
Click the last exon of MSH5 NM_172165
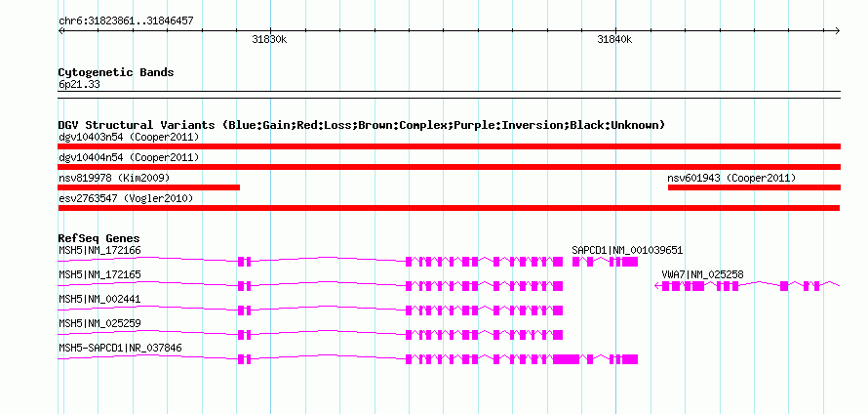coord(558,286)
